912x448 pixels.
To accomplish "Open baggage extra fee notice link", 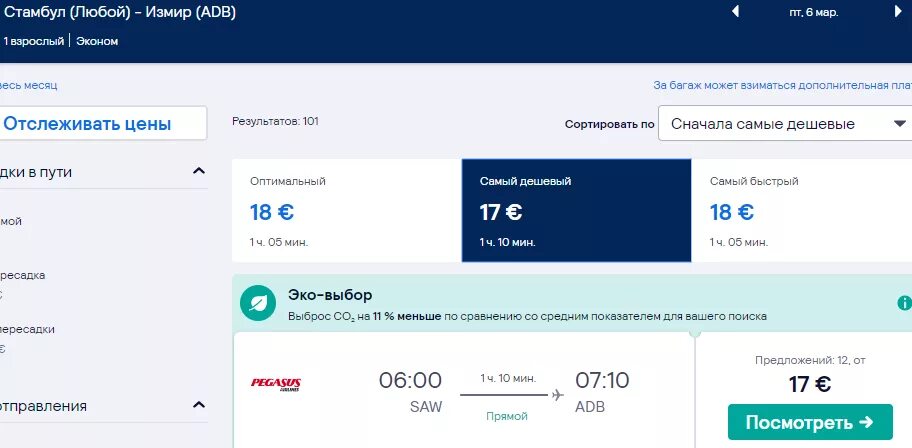I will pos(782,86).
